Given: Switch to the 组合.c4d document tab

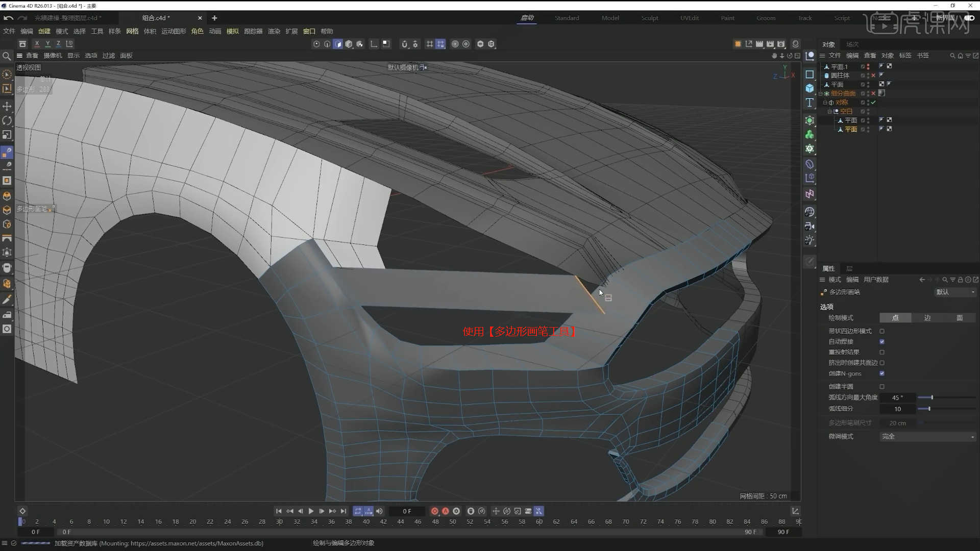Looking at the screenshot, I should point(156,18).
